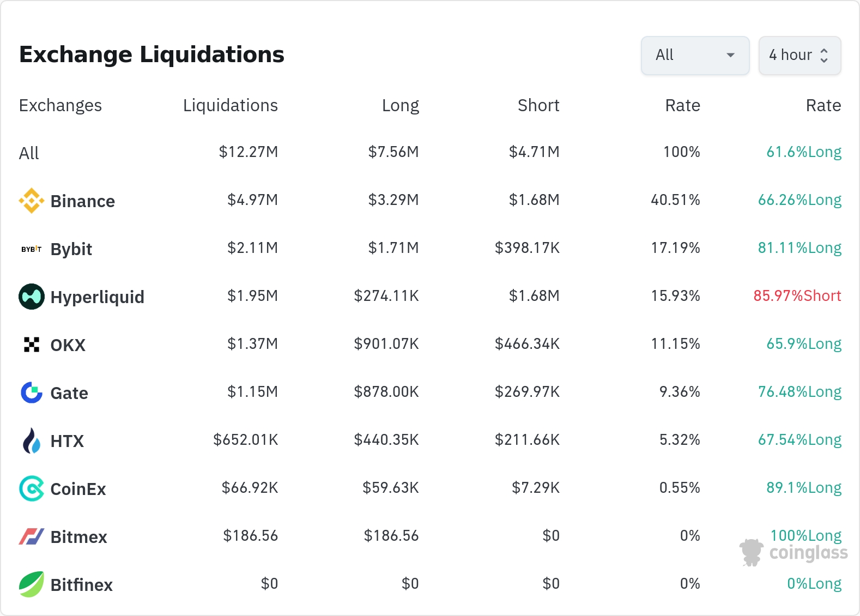
Task: Sort by Long column header
Action: click(400, 105)
